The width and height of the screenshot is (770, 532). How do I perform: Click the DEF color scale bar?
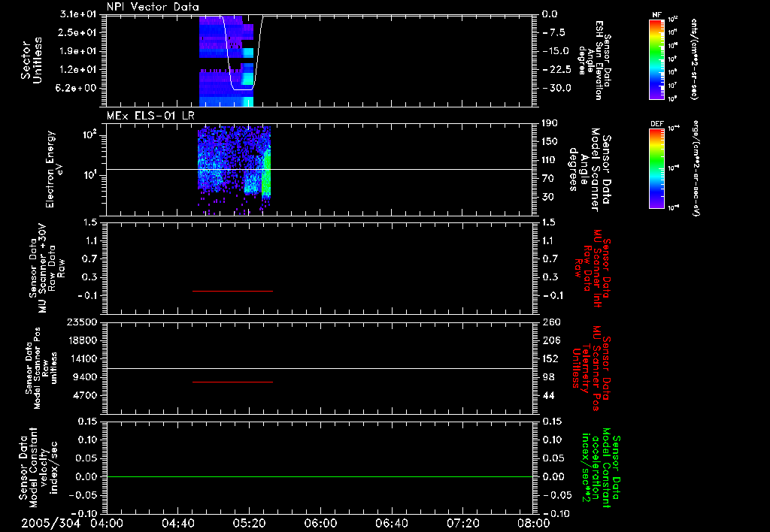[x=656, y=168]
